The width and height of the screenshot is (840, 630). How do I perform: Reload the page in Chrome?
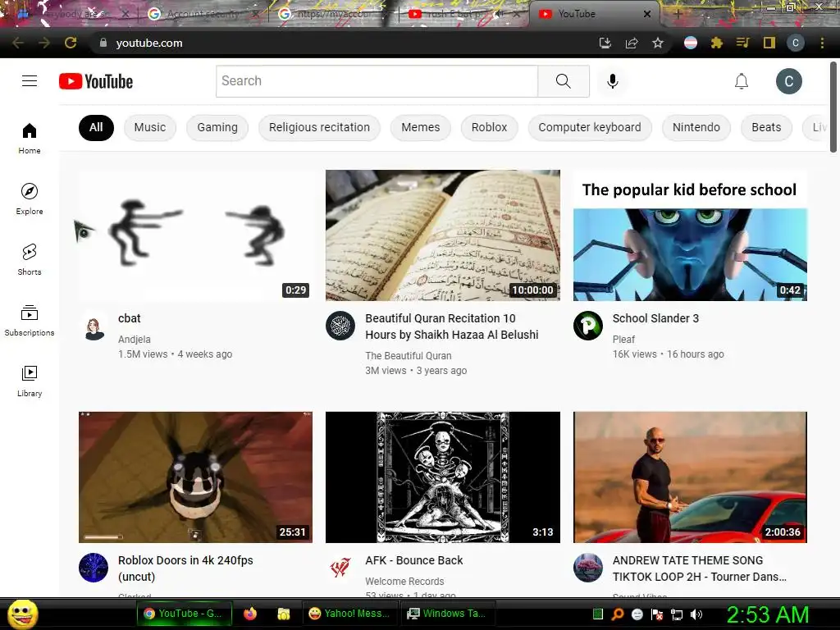click(x=71, y=43)
